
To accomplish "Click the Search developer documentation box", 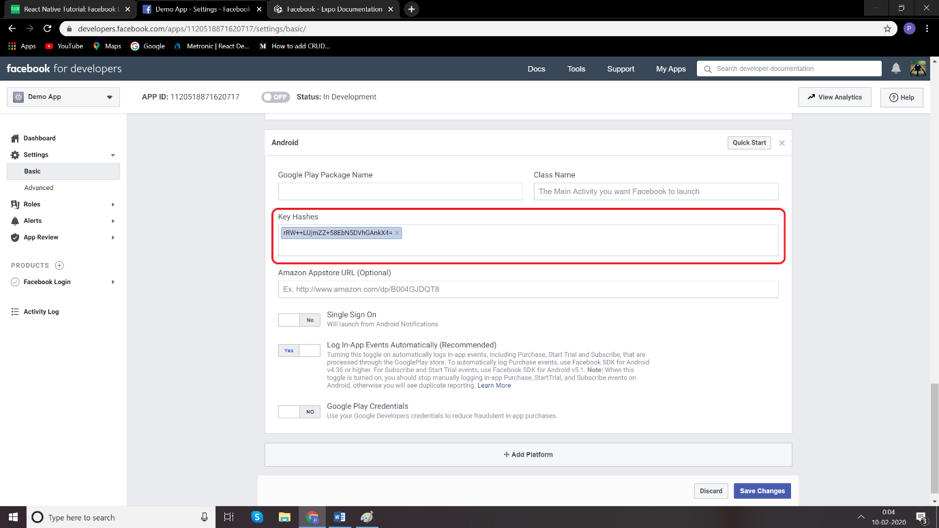I will click(x=789, y=69).
